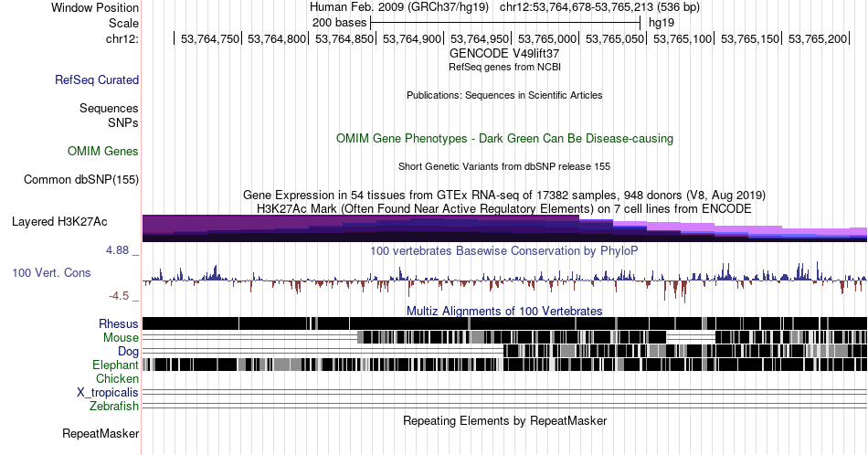Click the 100 vertebrates Basewise Conservation title
The width and height of the screenshot is (868, 455).
504,250
